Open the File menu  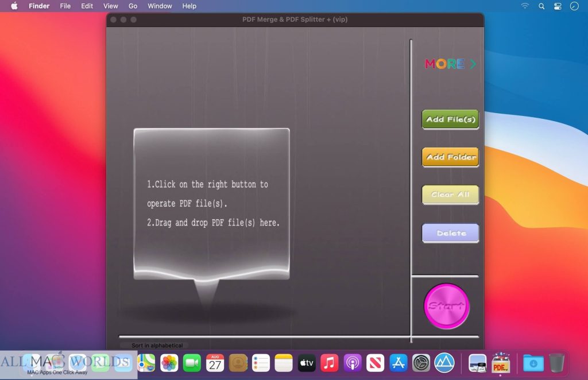tap(65, 6)
